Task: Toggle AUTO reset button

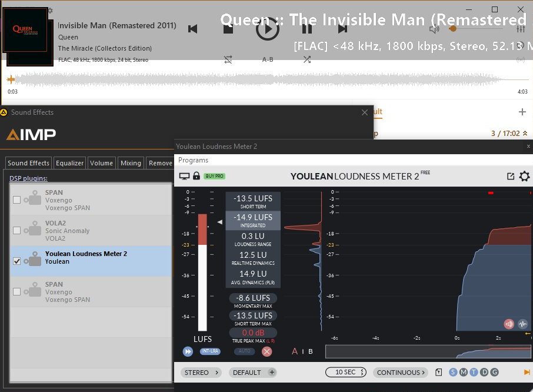Action: (244, 351)
